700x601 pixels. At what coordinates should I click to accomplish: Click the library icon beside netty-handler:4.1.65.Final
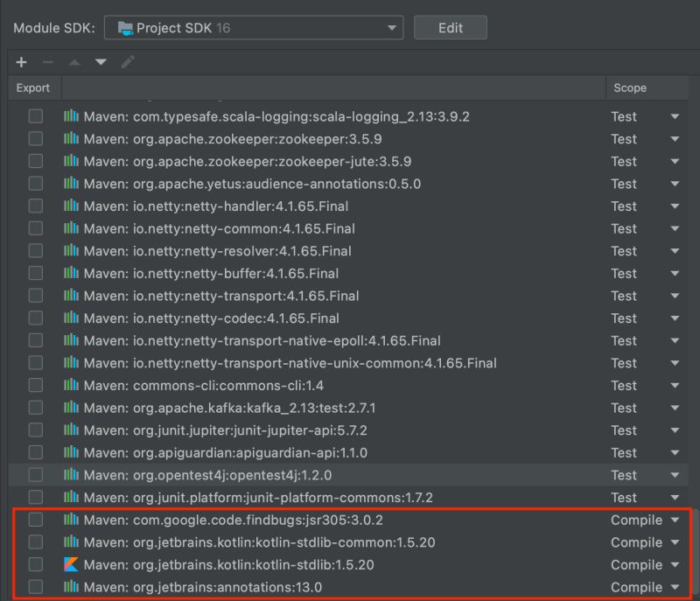[73, 206]
